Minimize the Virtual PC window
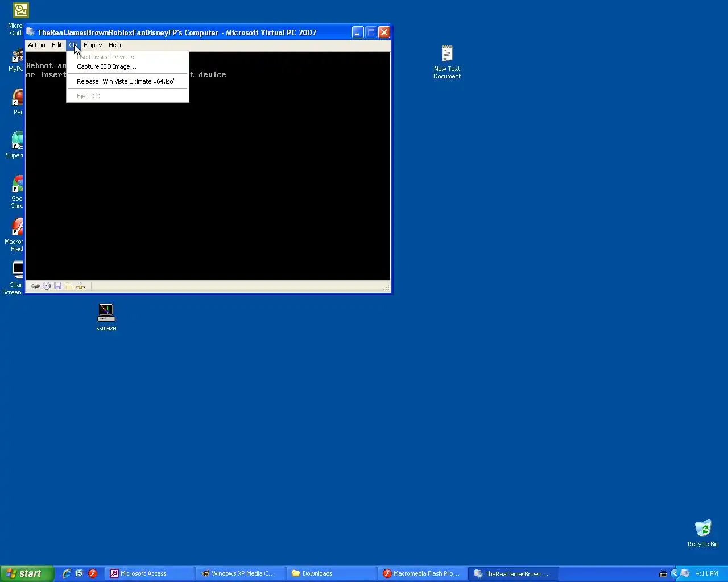The image size is (728, 582). 357,32
